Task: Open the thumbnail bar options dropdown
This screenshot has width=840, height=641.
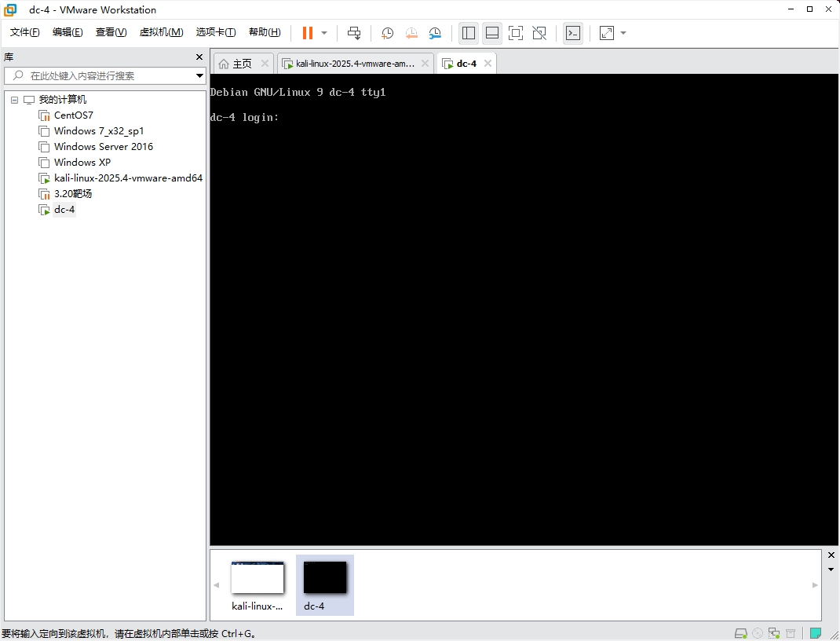Action: (x=831, y=570)
